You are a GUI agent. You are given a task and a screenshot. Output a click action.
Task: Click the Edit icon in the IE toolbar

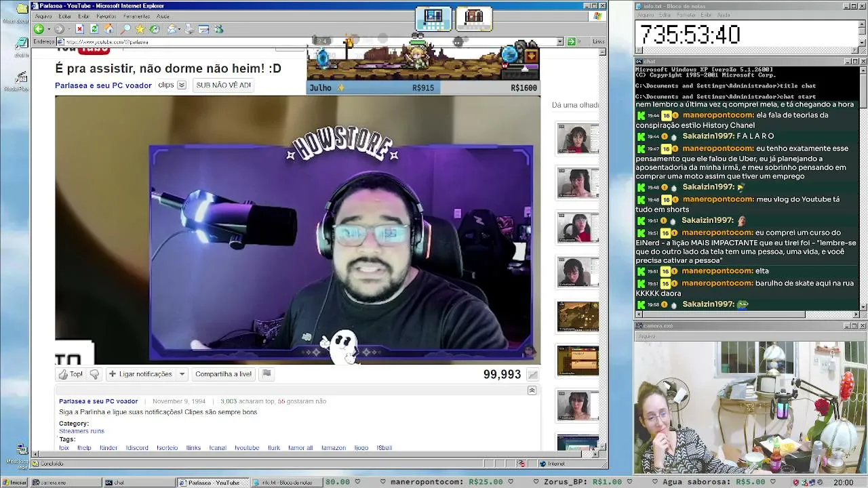click(203, 29)
